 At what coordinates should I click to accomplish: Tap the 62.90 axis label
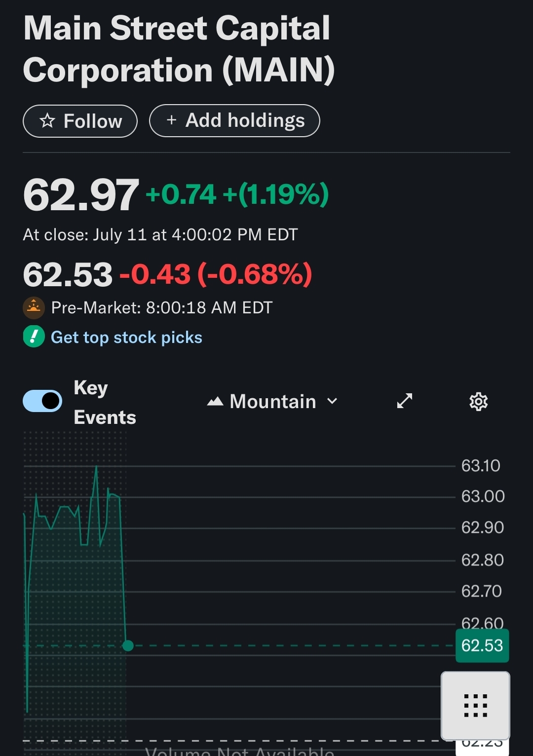coord(483,528)
